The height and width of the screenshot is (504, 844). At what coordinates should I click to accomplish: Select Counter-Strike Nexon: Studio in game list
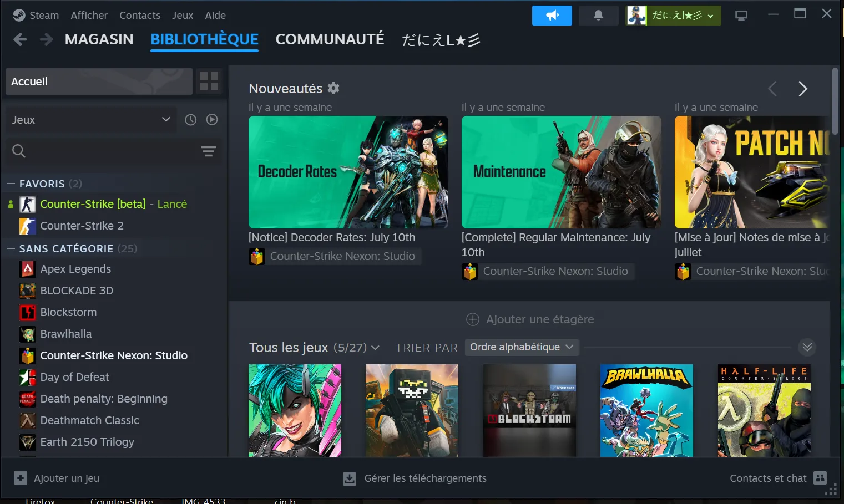114,355
